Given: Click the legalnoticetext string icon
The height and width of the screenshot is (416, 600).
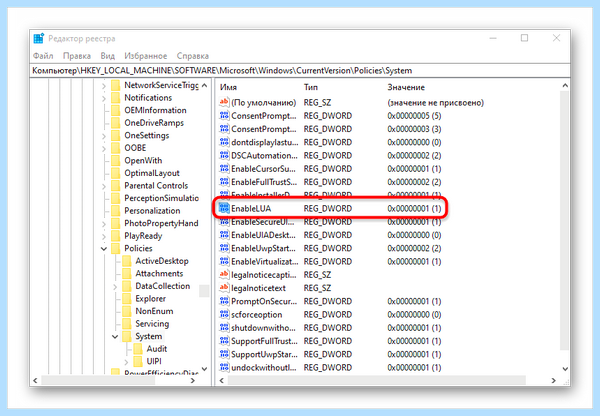Looking at the screenshot, I should tap(224, 288).
